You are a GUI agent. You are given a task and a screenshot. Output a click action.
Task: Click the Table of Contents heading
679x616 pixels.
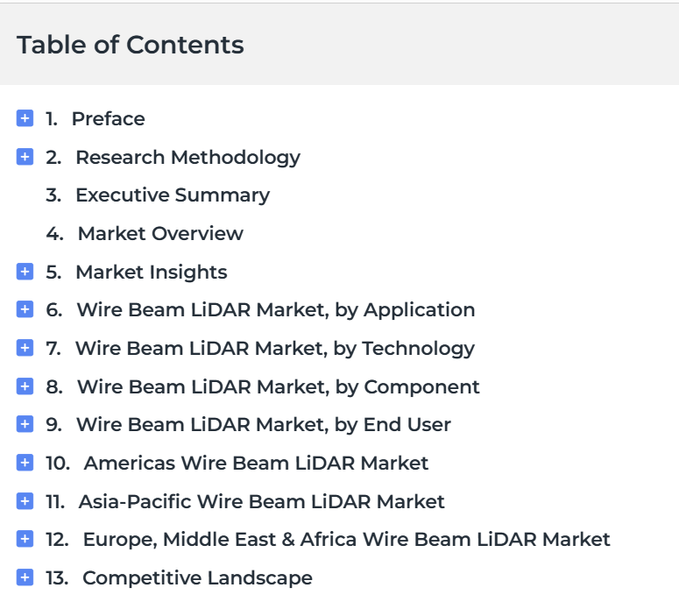click(131, 45)
